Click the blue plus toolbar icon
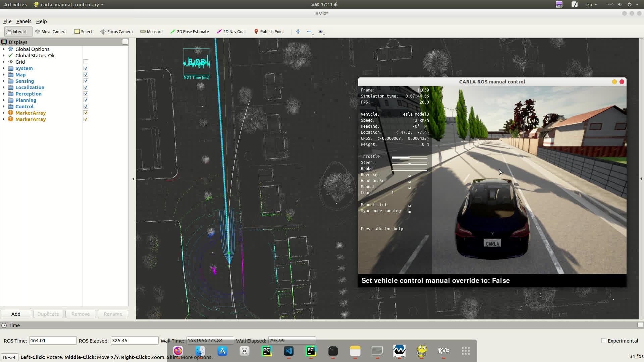The height and width of the screenshot is (362, 644). pyautogui.click(x=298, y=32)
